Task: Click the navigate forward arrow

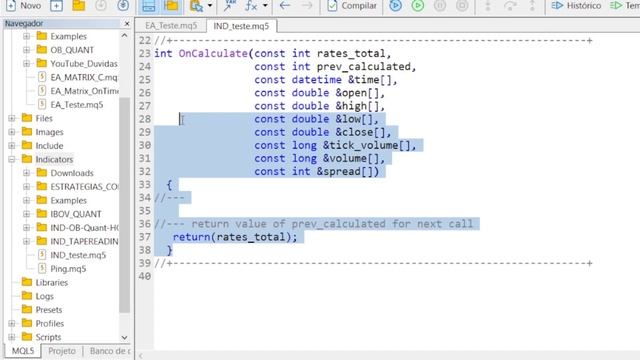Action: click(307, 5)
